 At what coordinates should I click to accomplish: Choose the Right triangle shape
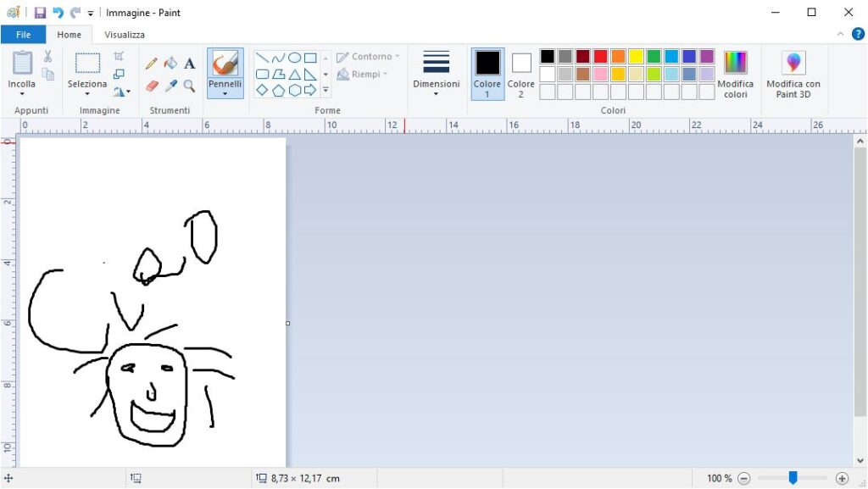point(310,74)
